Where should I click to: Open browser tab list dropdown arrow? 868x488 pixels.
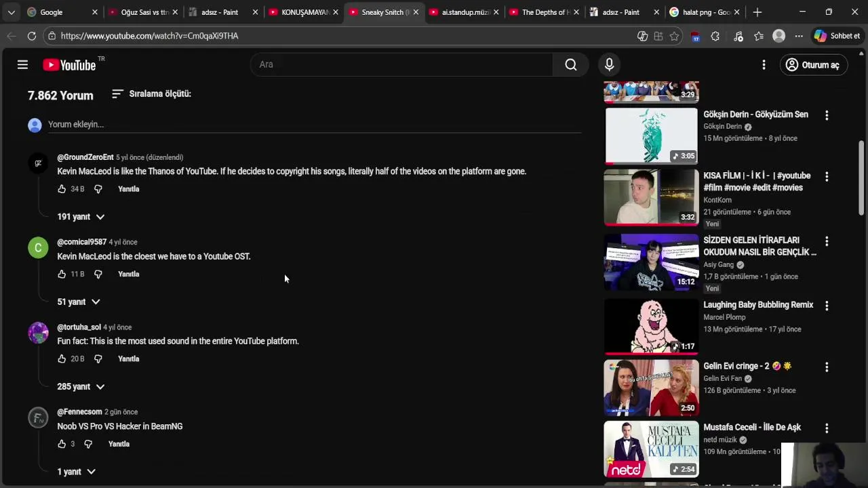tap(11, 12)
